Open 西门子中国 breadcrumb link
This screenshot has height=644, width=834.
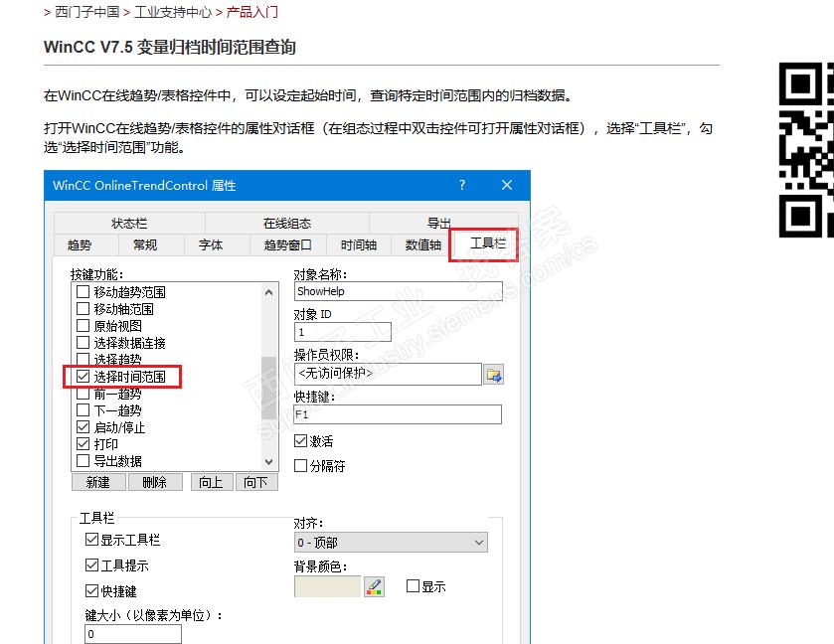(x=87, y=12)
